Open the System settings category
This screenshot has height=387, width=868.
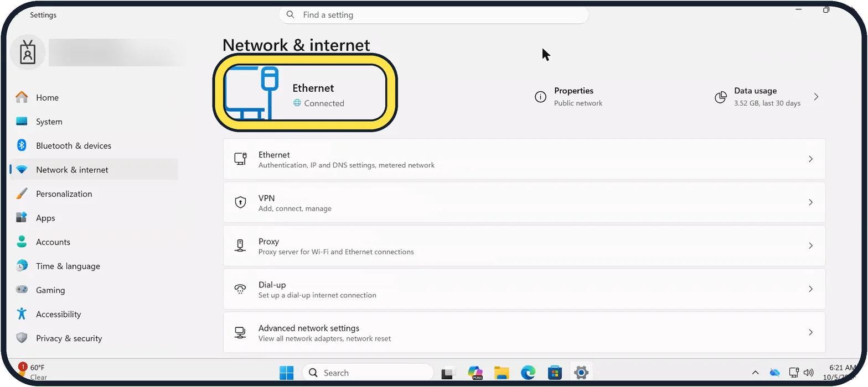[93, 122]
